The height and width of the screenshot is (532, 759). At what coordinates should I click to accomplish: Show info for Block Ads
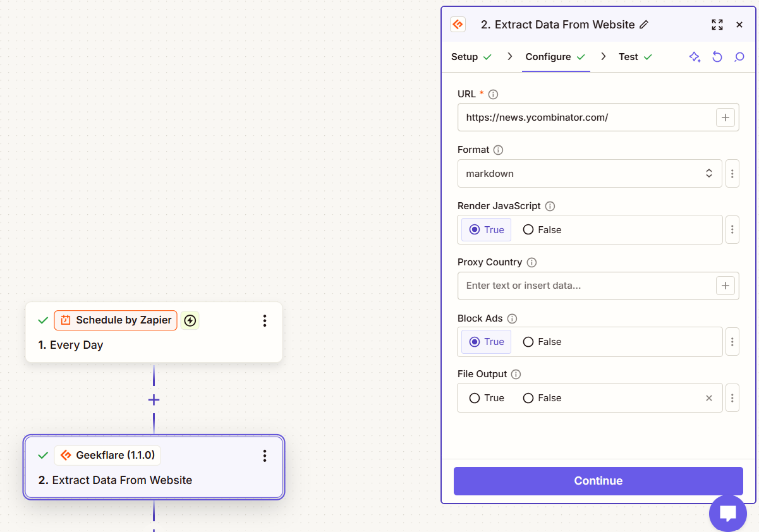point(513,318)
